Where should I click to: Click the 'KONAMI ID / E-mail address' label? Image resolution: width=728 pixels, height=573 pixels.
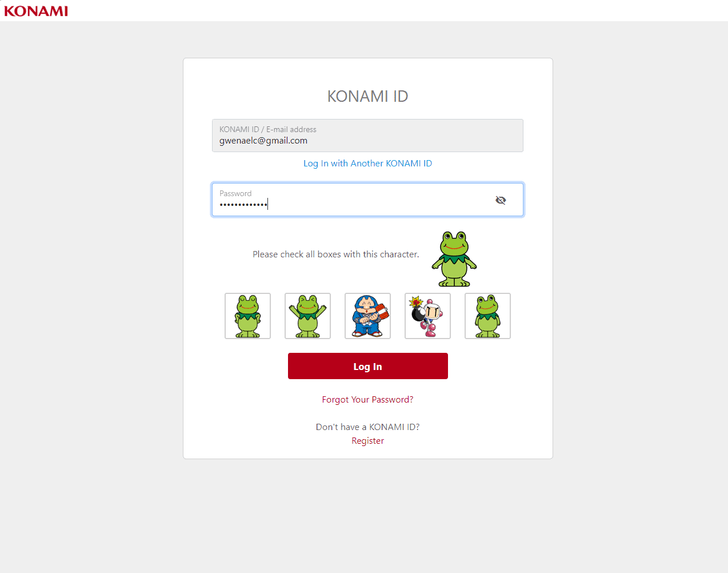268,129
